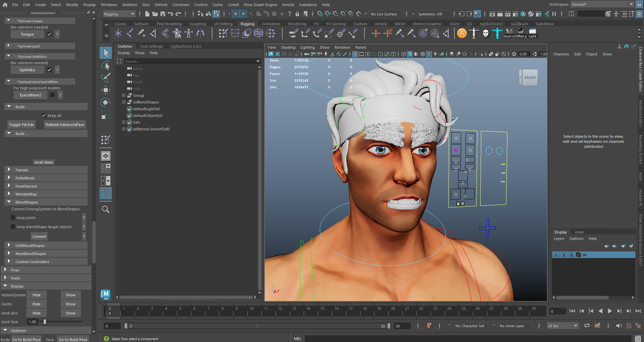Click the Lasso Select tool
644x342 pixels.
106,65
